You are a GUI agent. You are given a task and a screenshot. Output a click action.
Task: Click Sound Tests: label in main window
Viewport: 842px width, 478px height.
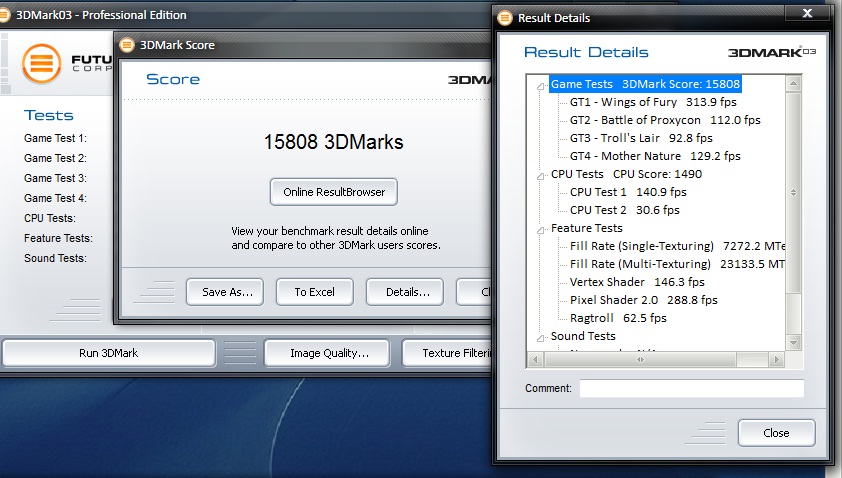coord(55,258)
